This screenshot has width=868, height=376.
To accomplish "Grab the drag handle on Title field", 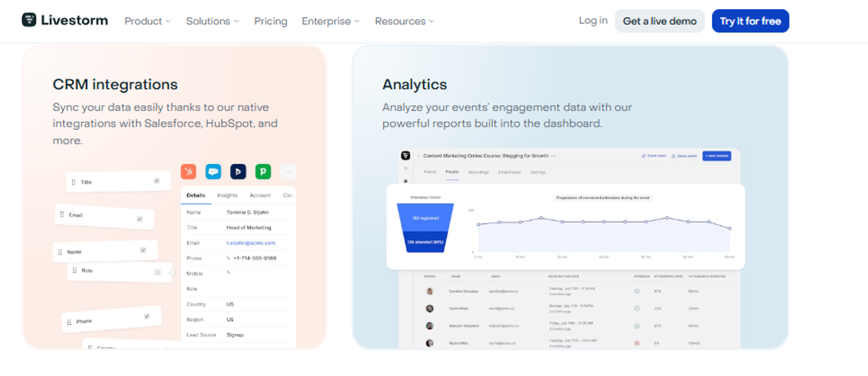I will 74,182.
